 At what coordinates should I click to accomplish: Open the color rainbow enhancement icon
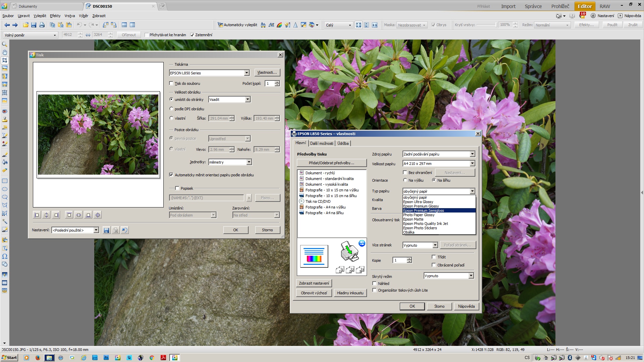[279, 25]
